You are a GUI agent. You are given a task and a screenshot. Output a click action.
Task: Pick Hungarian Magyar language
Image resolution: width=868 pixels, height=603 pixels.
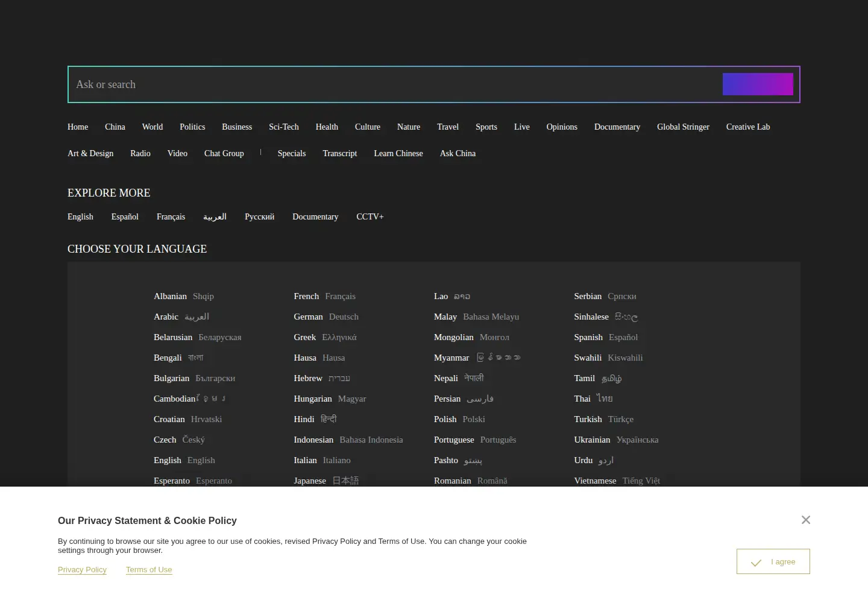(330, 399)
